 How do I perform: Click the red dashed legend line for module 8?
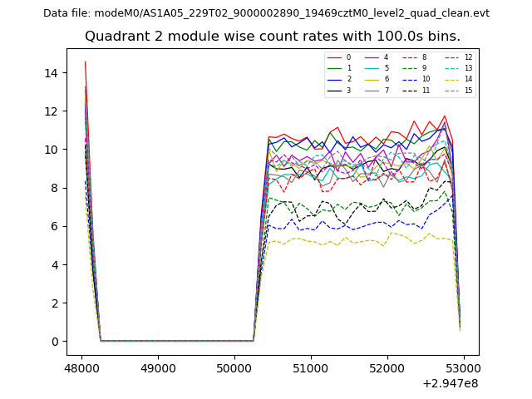412,57
